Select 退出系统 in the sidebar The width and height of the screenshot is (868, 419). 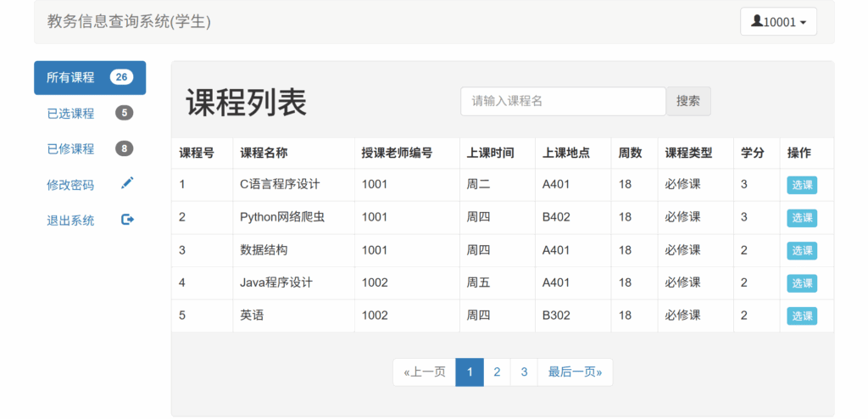[90, 221]
